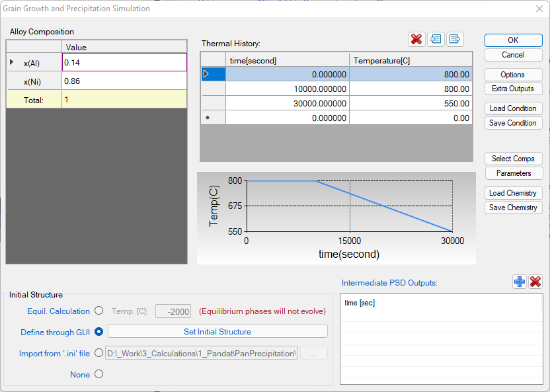Click the 550.00 temperature cell

click(411, 104)
